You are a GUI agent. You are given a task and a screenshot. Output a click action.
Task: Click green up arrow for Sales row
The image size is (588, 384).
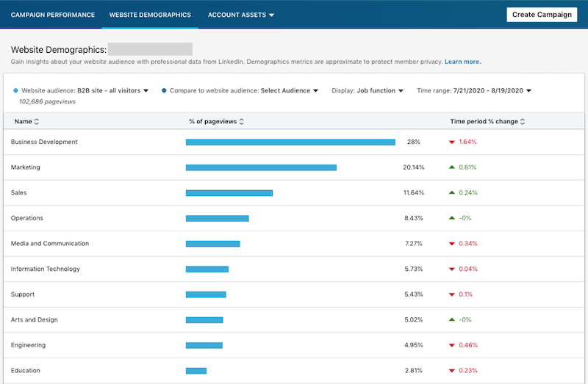(x=452, y=193)
